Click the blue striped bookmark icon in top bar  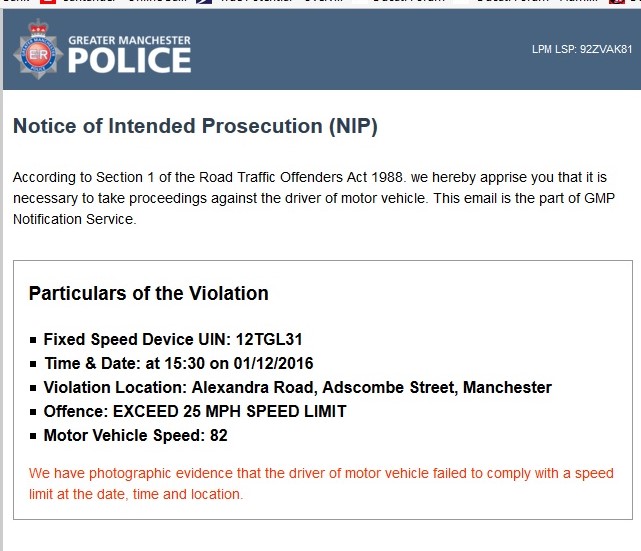[204, 3]
